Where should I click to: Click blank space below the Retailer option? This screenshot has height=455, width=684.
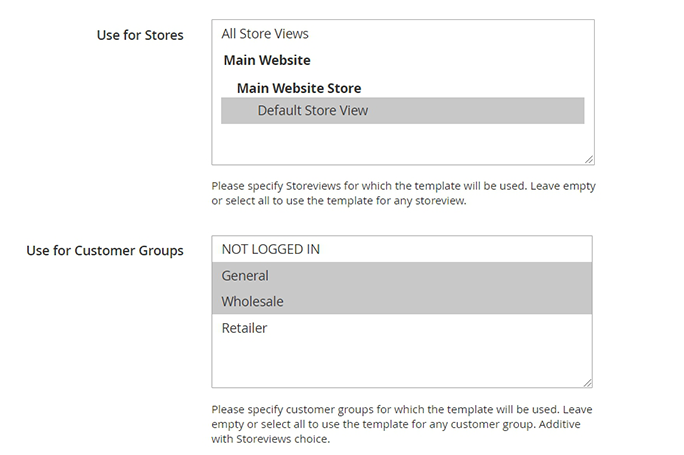point(400,362)
